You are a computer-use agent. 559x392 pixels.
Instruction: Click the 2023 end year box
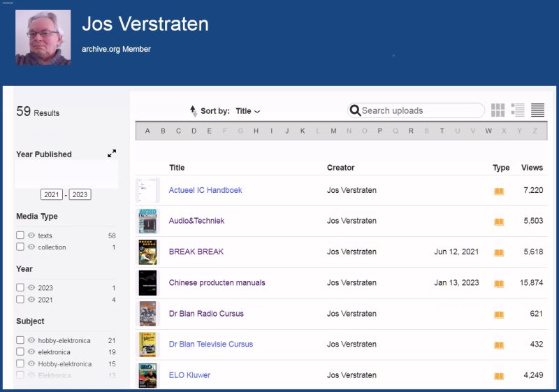pyautogui.click(x=80, y=194)
